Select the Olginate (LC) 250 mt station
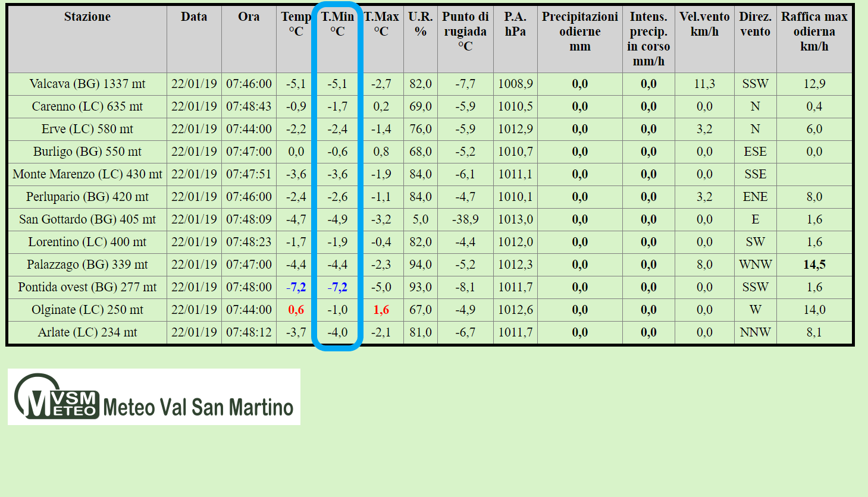868x497 pixels. tap(87, 310)
